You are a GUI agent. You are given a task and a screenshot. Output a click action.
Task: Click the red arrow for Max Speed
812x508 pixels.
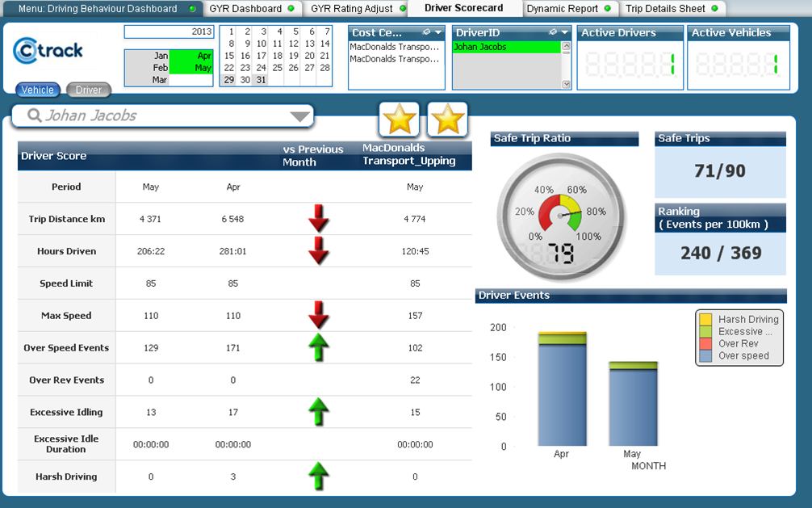pyautogui.click(x=319, y=315)
